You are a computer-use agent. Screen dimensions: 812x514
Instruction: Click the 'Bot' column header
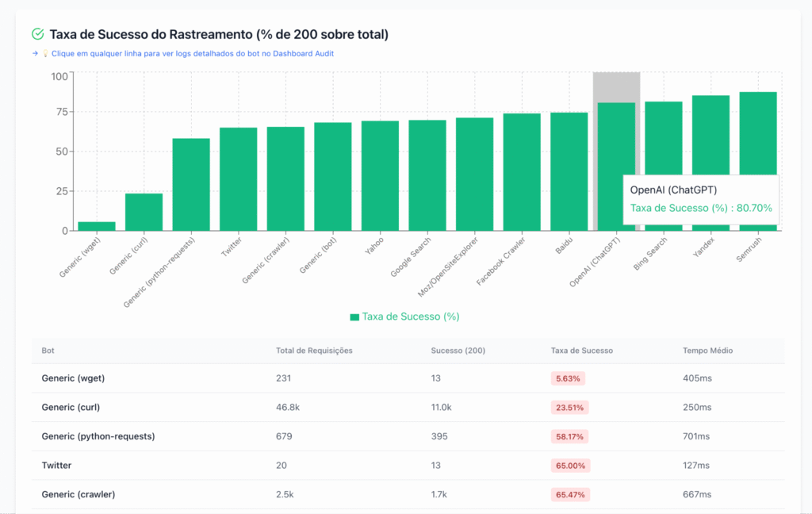tap(48, 351)
